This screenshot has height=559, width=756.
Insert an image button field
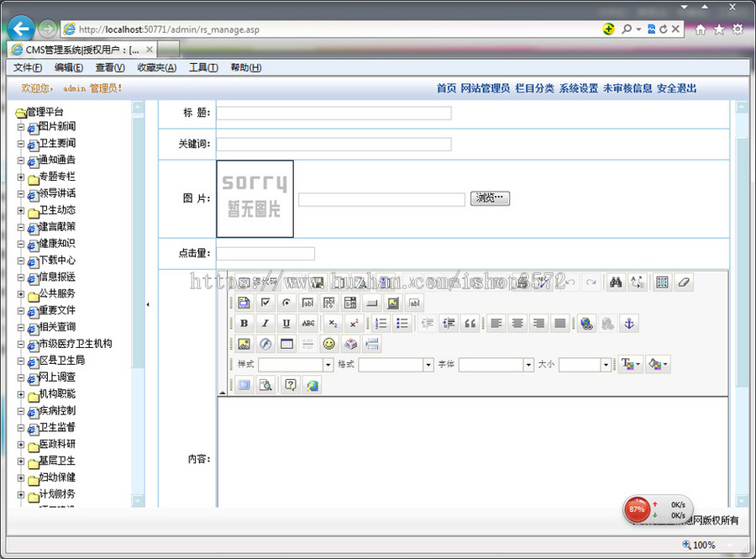coord(392,303)
